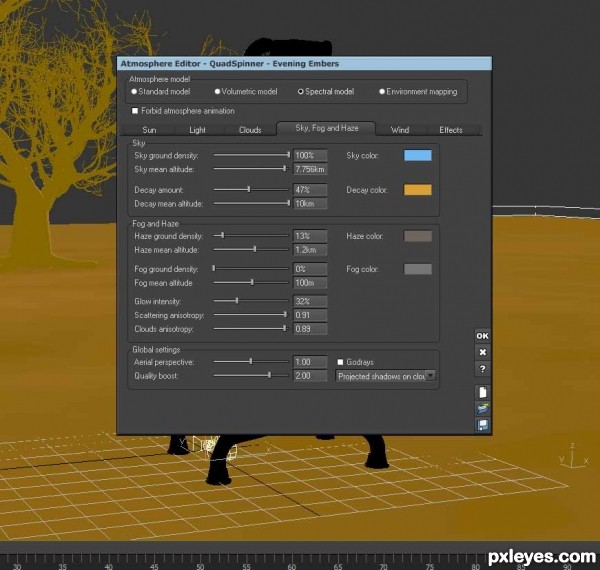The image size is (600, 570).
Task: Click the Atmosphere Editor title bar
Action: click(x=304, y=64)
